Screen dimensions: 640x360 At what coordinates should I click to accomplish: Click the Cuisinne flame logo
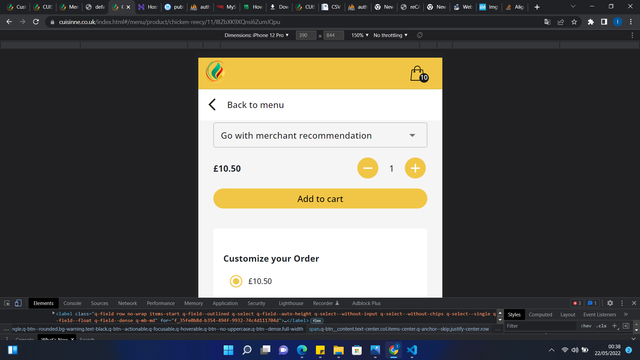point(216,71)
